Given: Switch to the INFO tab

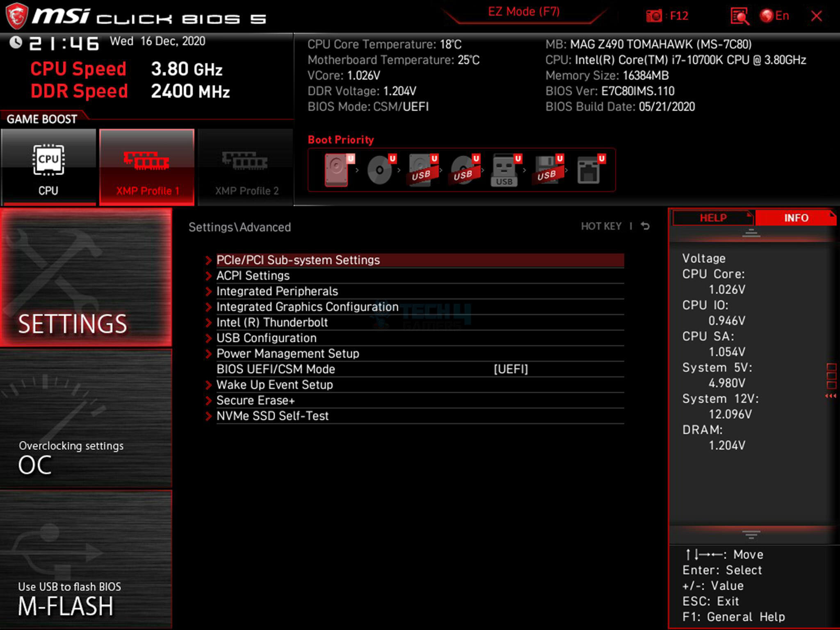Looking at the screenshot, I should tap(796, 218).
